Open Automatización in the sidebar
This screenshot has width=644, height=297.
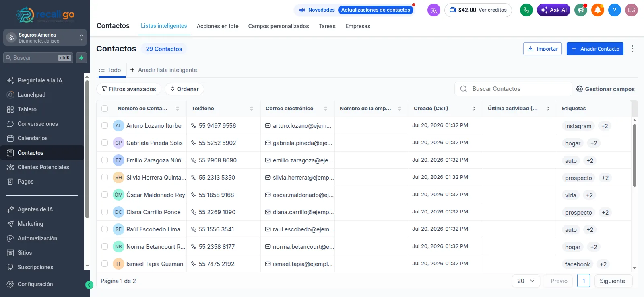coord(42,238)
